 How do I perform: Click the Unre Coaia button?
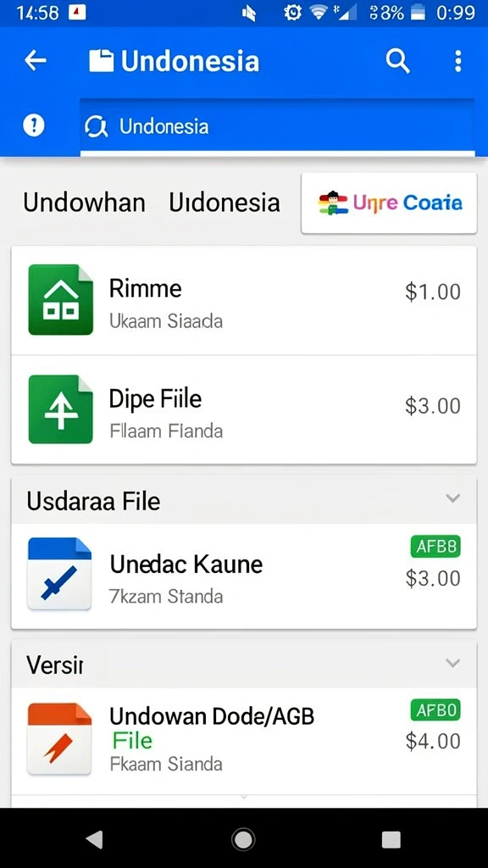(x=389, y=203)
